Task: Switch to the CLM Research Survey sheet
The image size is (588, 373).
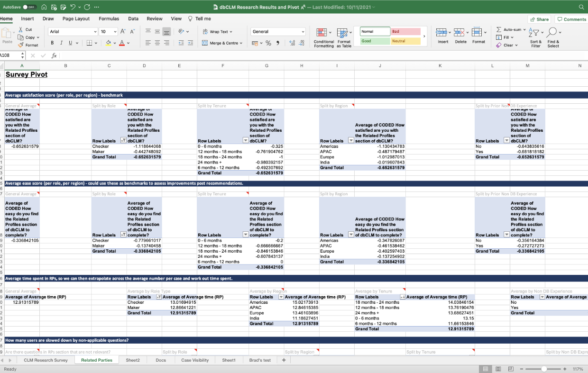Action: [x=46, y=360]
